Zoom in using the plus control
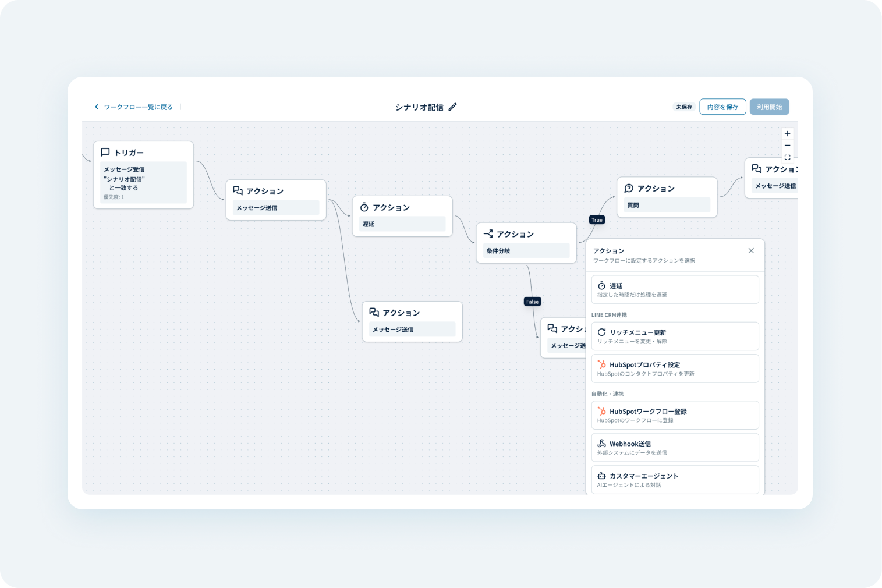 click(x=787, y=133)
